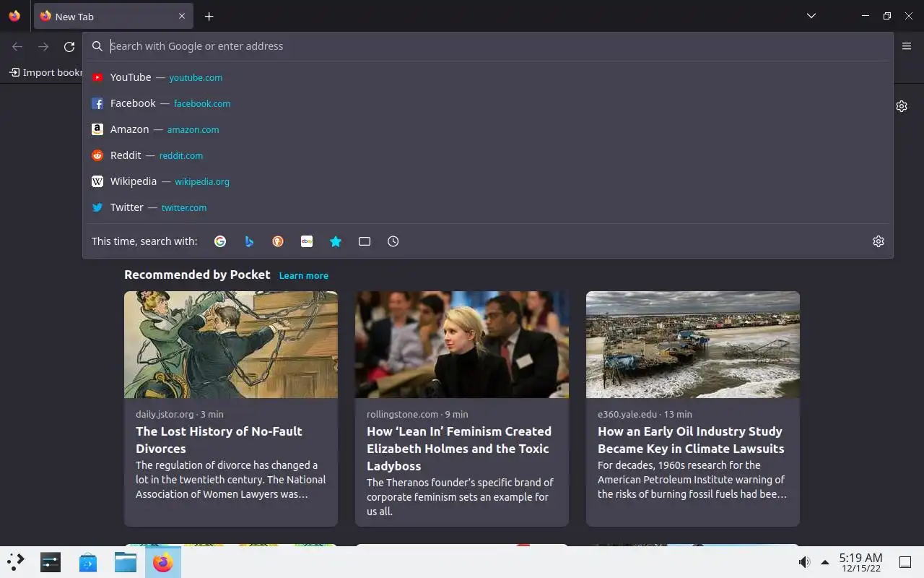Viewport: 924px width, 578px height.
Task: Open search settings gear in dropdown
Action: pos(879,241)
